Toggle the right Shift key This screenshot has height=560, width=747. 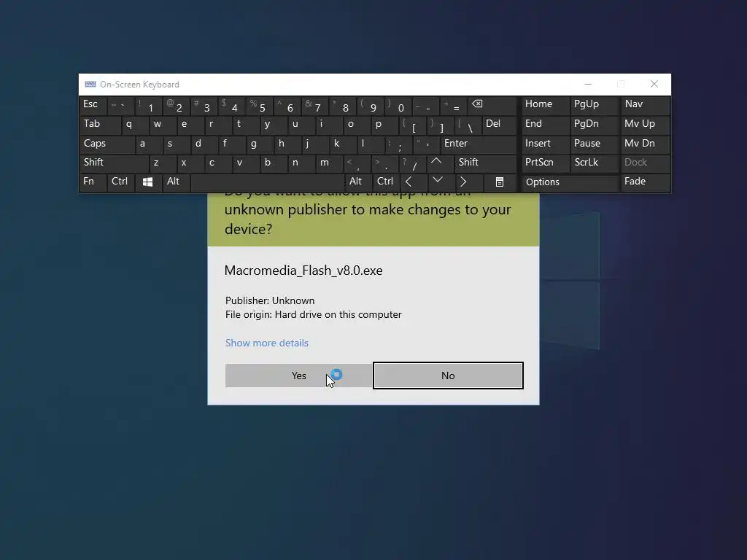click(485, 163)
